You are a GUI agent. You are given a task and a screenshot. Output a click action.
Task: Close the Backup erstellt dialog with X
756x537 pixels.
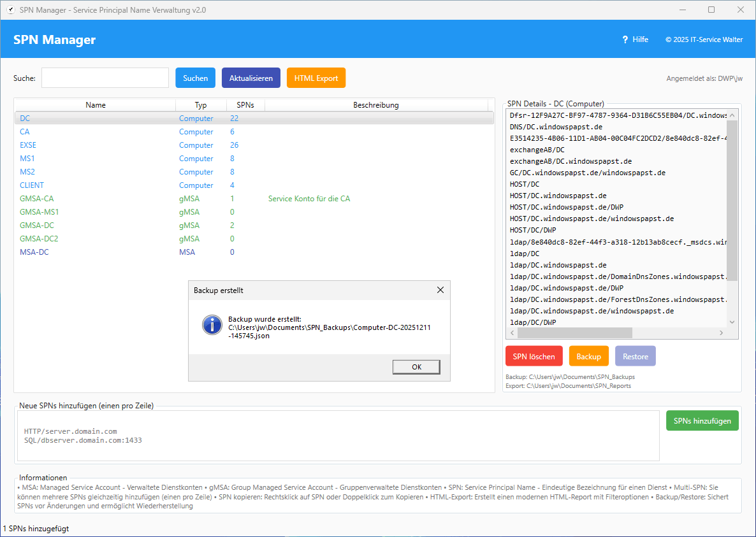440,290
